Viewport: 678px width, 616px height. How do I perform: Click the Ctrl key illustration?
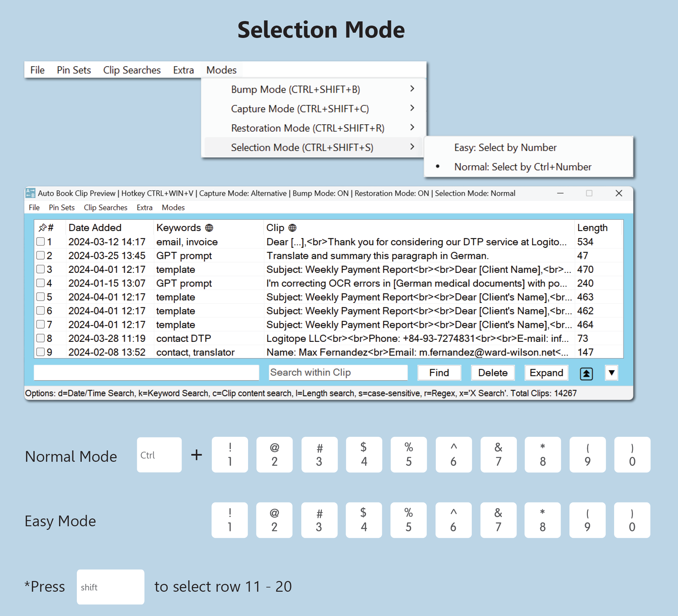[159, 455]
